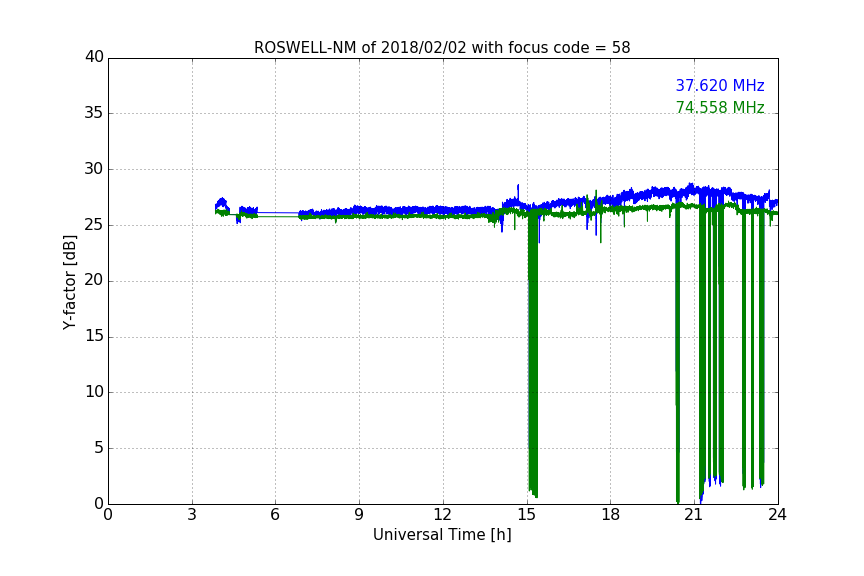This screenshot has width=864, height=576.
Task: Click the blue bump at trace start near 4 h
Action: point(222,203)
